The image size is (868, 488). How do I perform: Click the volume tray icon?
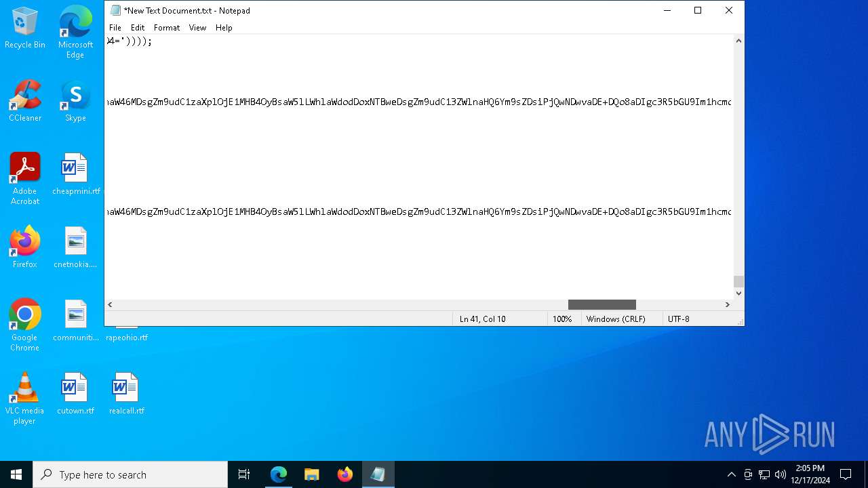781,474
